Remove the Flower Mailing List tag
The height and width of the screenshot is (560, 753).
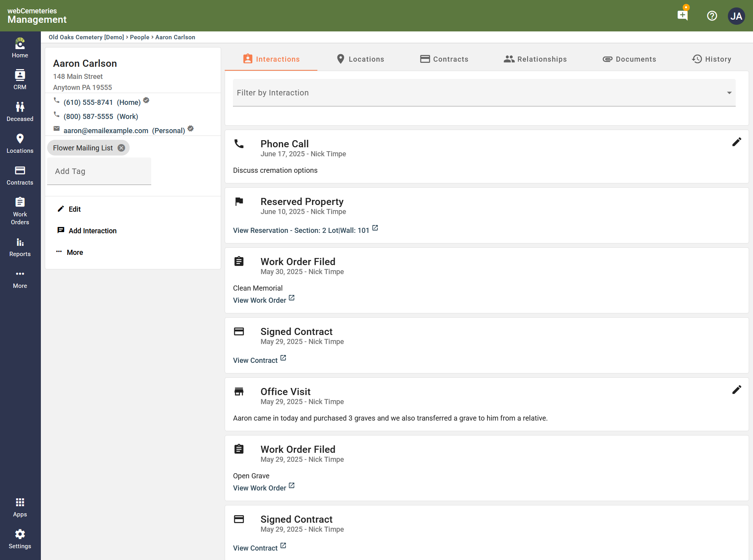[x=121, y=148]
